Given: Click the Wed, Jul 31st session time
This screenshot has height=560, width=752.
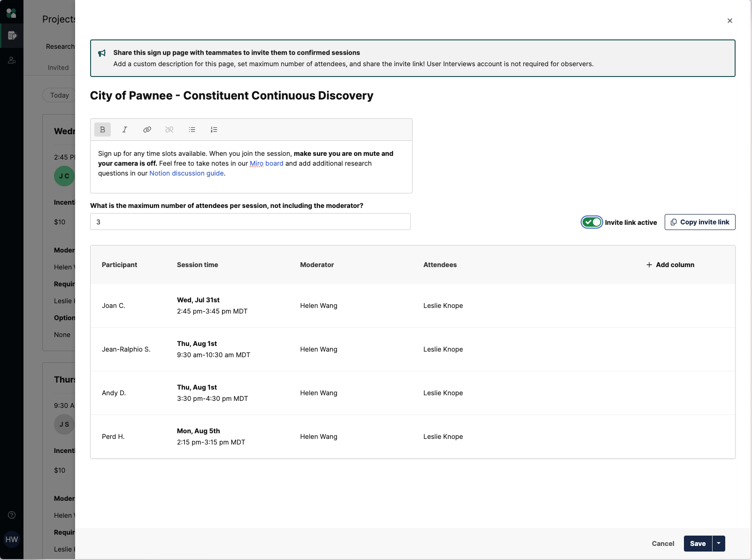Looking at the screenshot, I should 212,306.
